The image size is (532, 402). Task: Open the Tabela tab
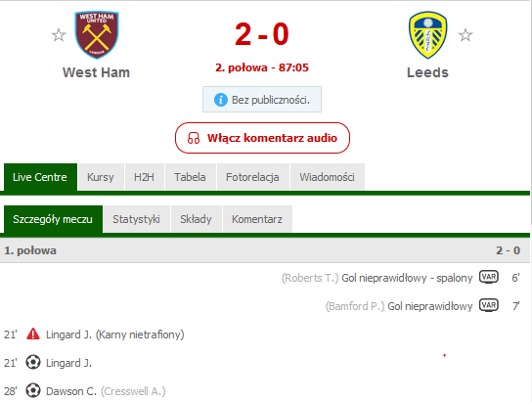pyautogui.click(x=190, y=177)
